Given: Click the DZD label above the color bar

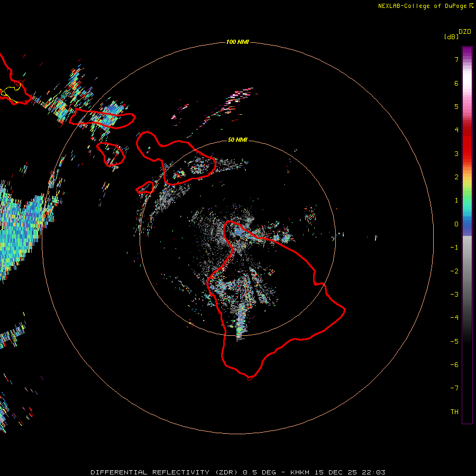Looking at the screenshot, I should point(465,32).
